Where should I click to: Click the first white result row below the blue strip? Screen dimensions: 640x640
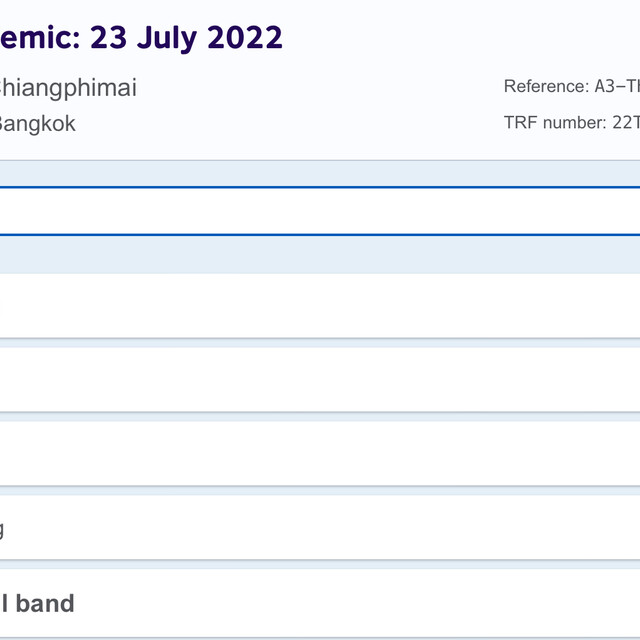point(320,305)
